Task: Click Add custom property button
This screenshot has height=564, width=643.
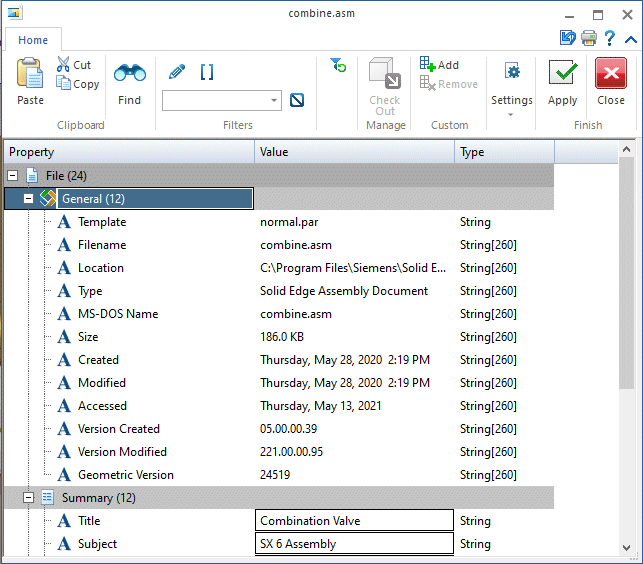Action: (439, 65)
